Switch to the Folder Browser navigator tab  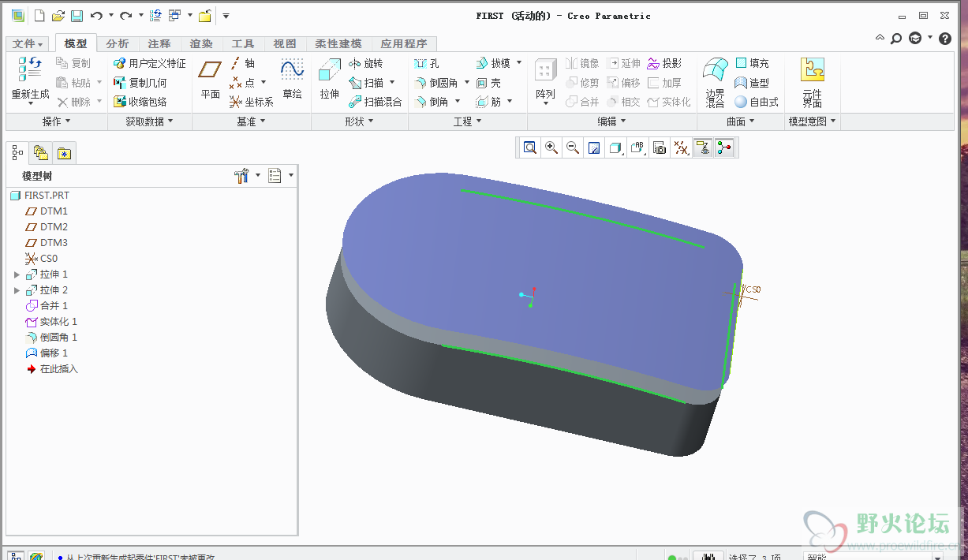point(41,153)
